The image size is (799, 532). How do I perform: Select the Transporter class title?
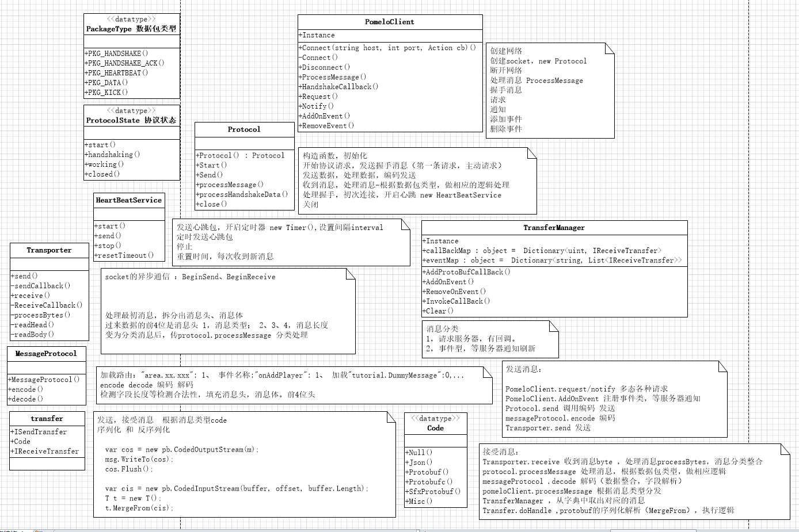49,250
